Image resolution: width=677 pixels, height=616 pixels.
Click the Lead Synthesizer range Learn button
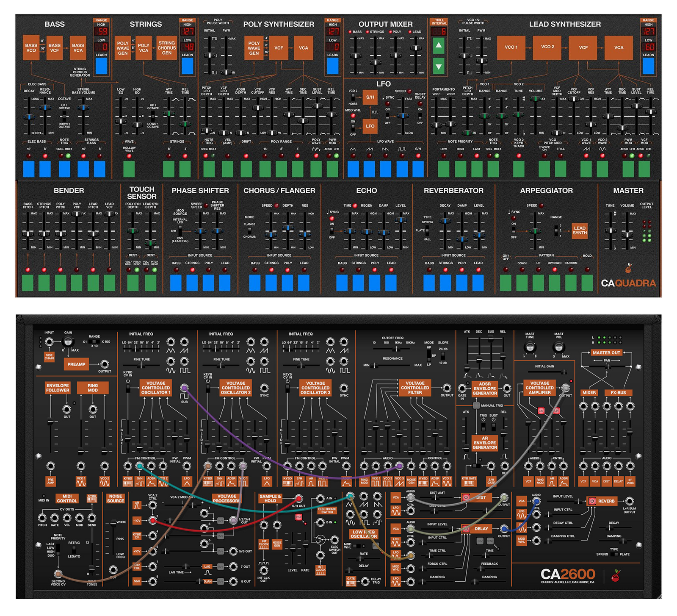(x=648, y=66)
